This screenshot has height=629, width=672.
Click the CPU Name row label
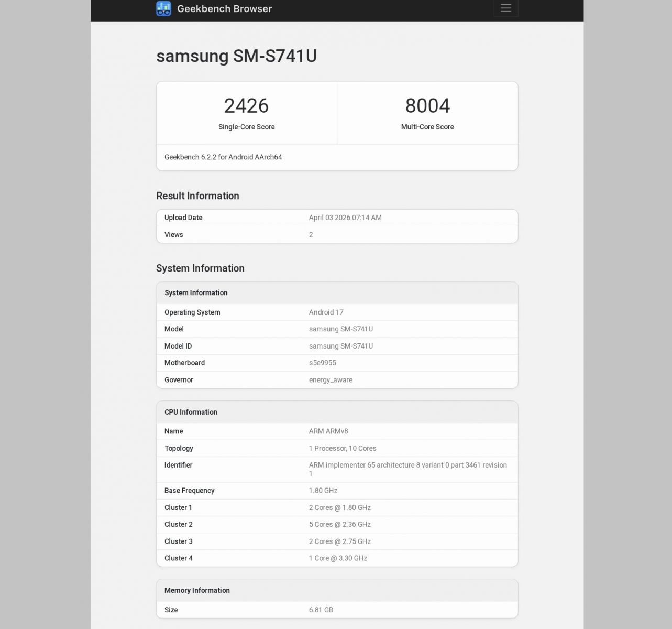click(x=173, y=431)
